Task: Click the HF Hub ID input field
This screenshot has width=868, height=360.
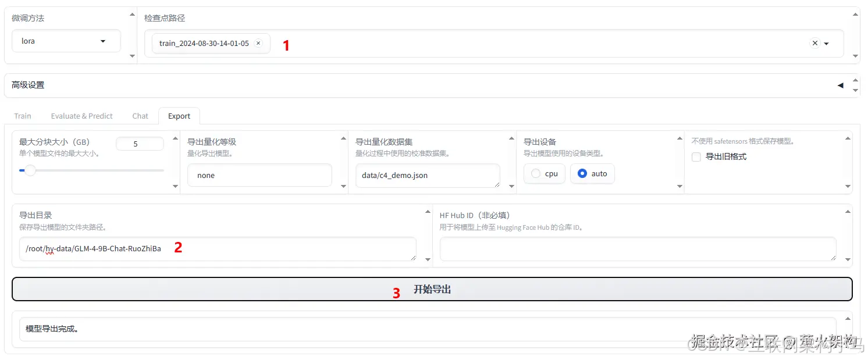Action: point(638,249)
